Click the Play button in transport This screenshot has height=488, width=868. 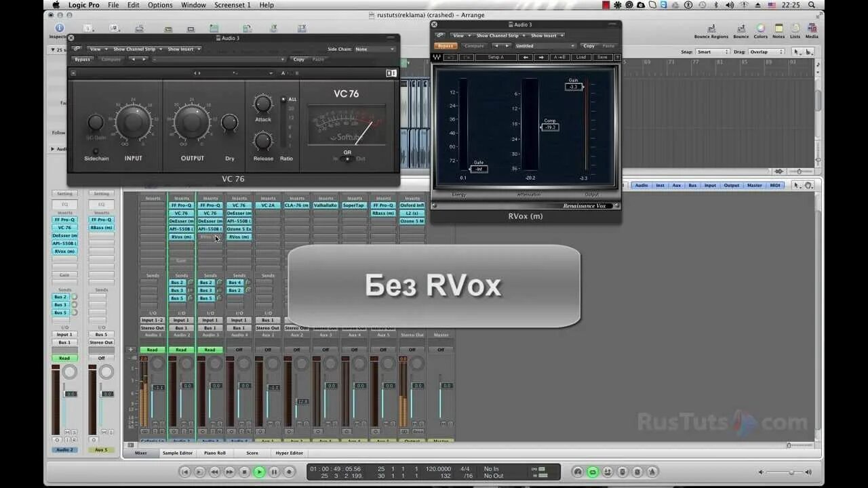pos(259,472)
